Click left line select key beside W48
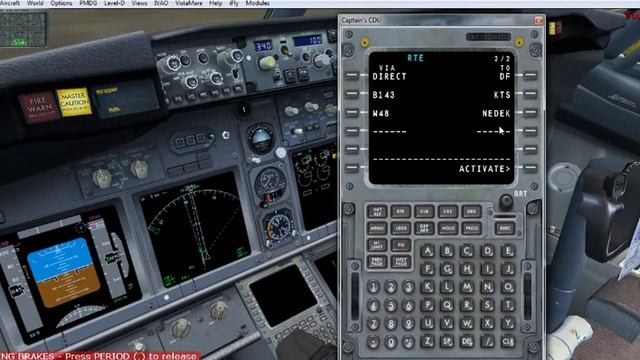Viewport: 640px width, 360px height. (352, 113)
